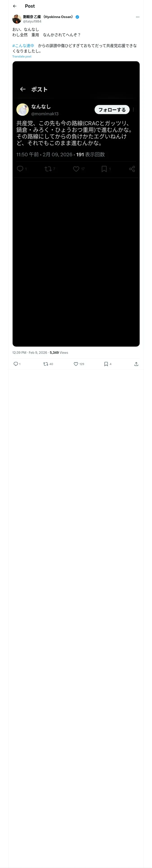Click back arrow inside embedded ポスト screenshot

point(23,89)
